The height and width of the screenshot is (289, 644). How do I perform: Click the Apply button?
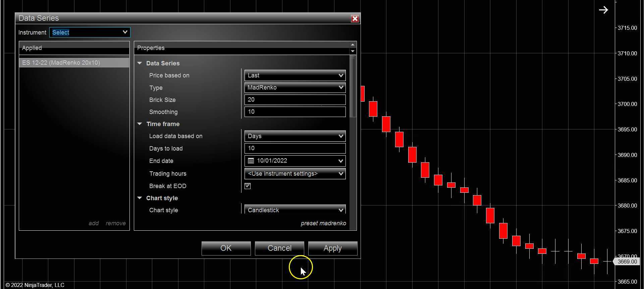click(x=332, y=248)
